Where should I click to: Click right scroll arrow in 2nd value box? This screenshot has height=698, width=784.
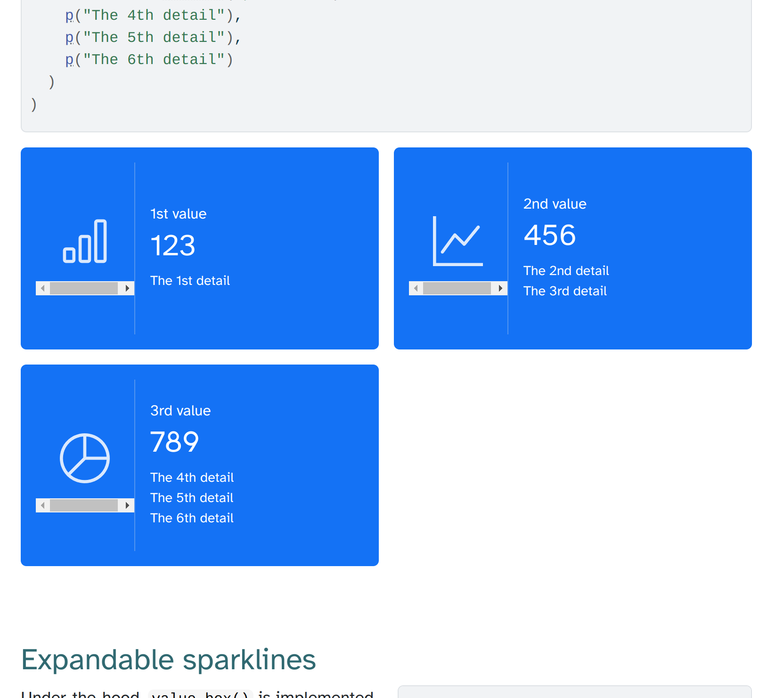tap(500, 288)
